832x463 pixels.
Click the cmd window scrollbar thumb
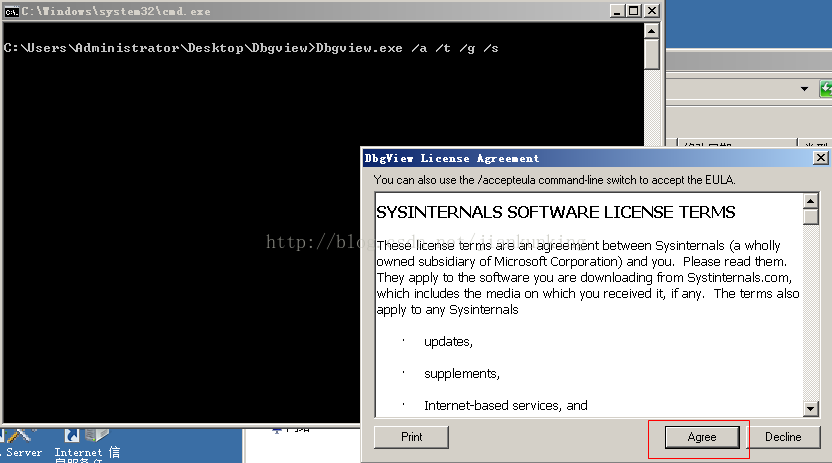point(652,55)
